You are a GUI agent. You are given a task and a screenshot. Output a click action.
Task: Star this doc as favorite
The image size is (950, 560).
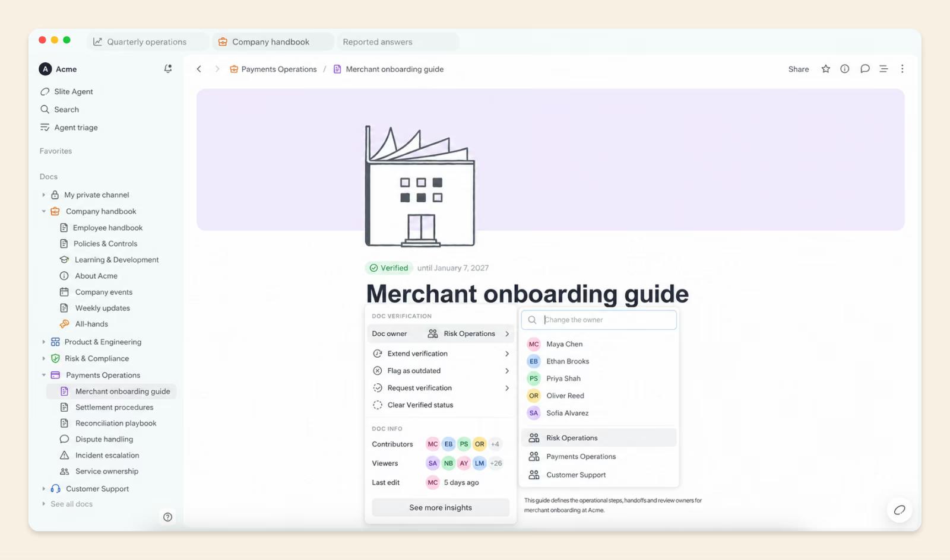(825, 69)
